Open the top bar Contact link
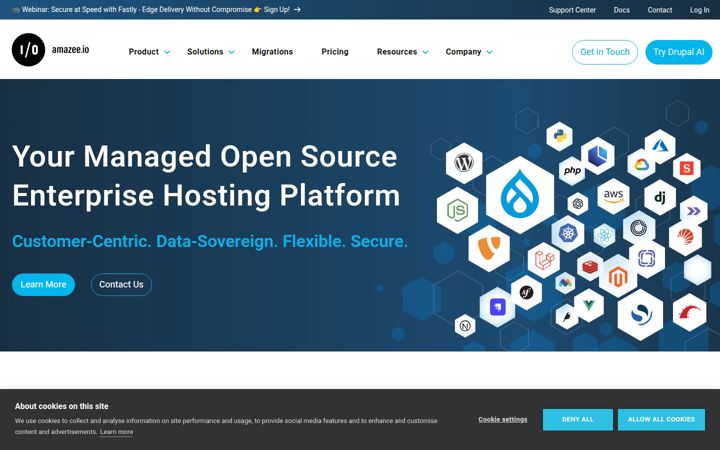The image size is (720, 450). coord(660,10)
